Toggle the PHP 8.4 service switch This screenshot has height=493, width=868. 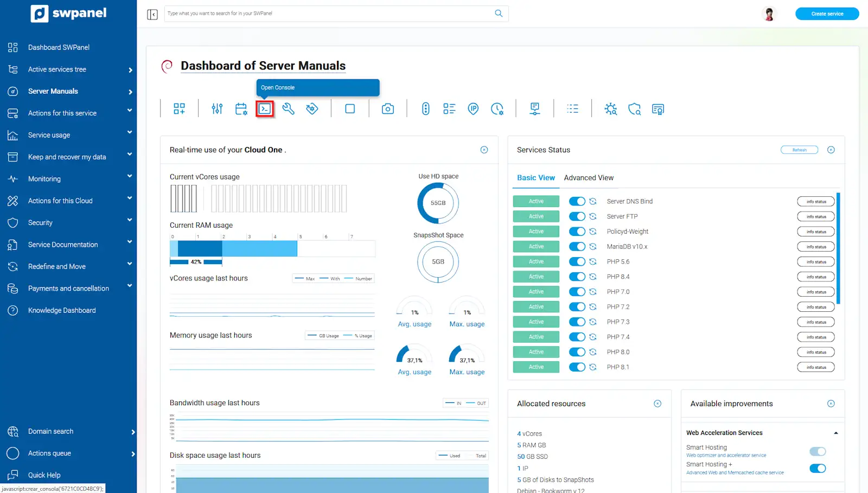[x=577, y=277]
